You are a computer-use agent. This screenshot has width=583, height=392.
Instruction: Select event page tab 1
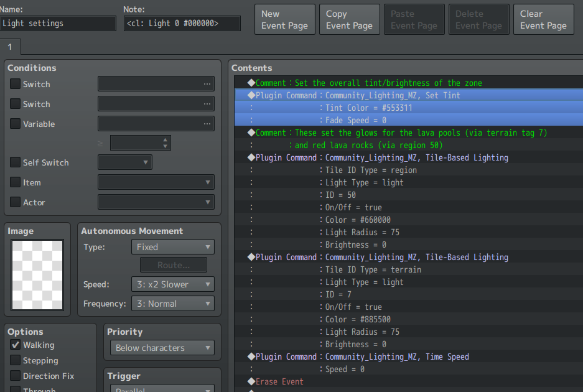coord(10,47)
